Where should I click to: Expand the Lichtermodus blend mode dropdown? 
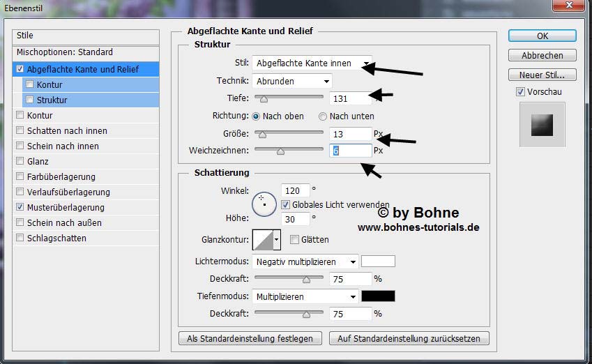coord(305,262)
